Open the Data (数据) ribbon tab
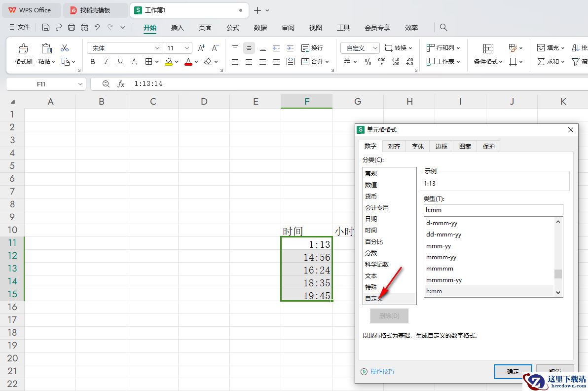The width and height of the screenshot is (588, 391). (x=260, y=28)
